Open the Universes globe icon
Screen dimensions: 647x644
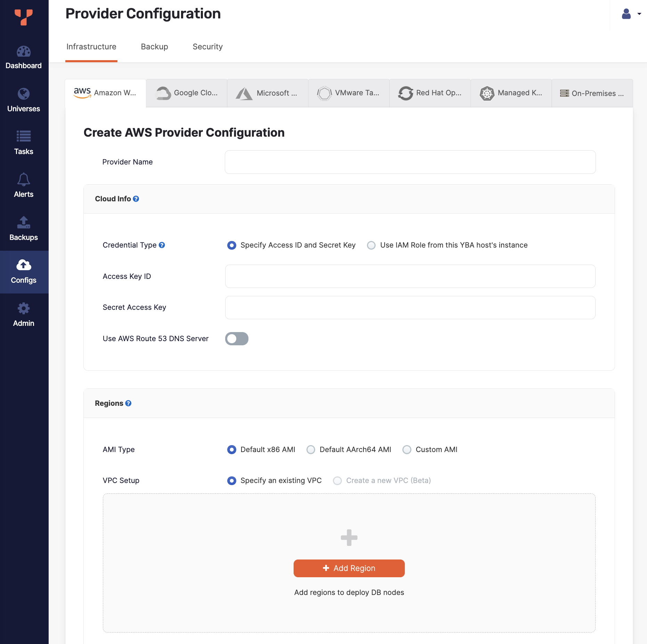24,94
